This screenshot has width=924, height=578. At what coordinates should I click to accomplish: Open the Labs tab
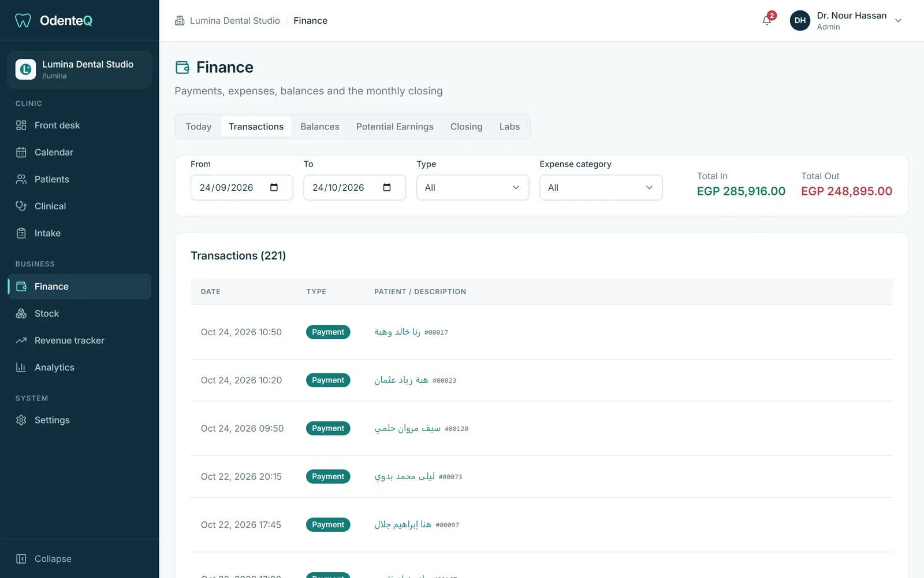(509, 127)
